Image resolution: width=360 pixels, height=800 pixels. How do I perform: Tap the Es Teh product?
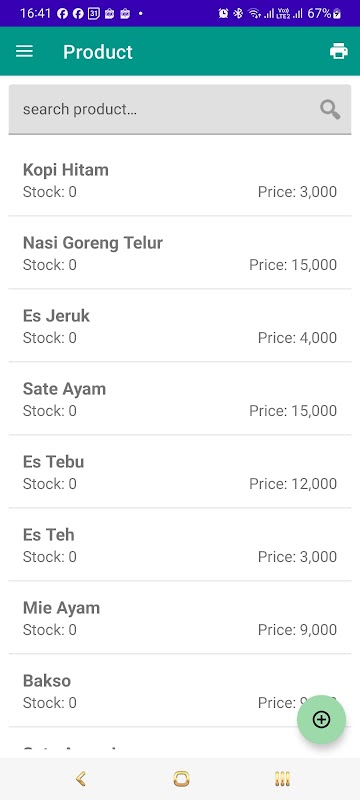180,544
